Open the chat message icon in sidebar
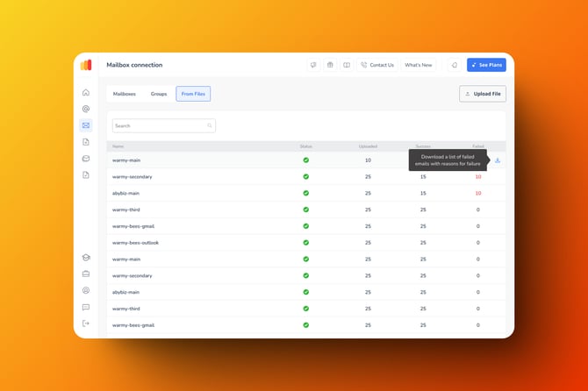The image size is (588, 391). 86,307
